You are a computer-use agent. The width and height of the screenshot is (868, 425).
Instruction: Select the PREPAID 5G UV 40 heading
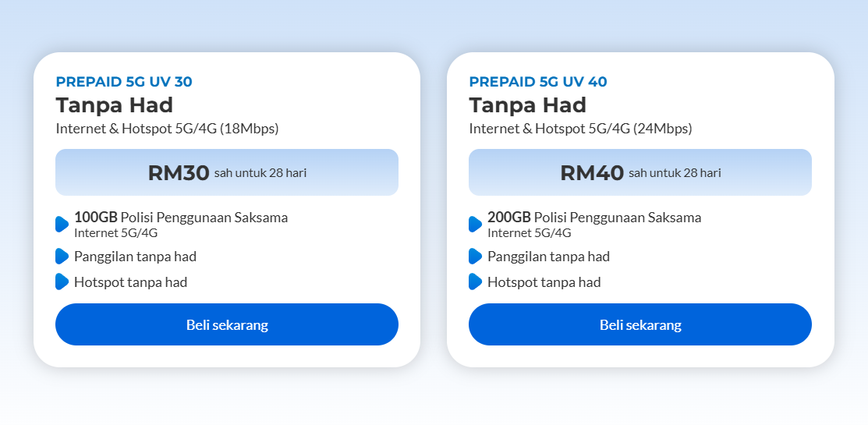538,82
